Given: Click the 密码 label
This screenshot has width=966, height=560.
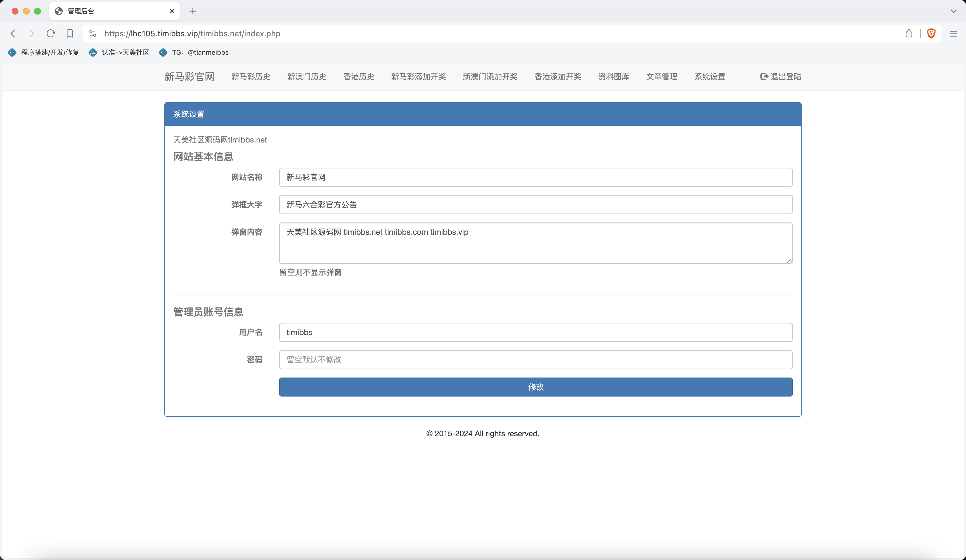Looking at the screenshot, I should pos(255,360).
